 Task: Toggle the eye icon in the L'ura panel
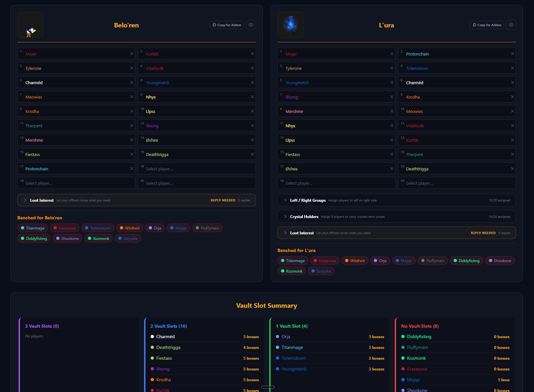pyautogui.click(x=511, y=25)
